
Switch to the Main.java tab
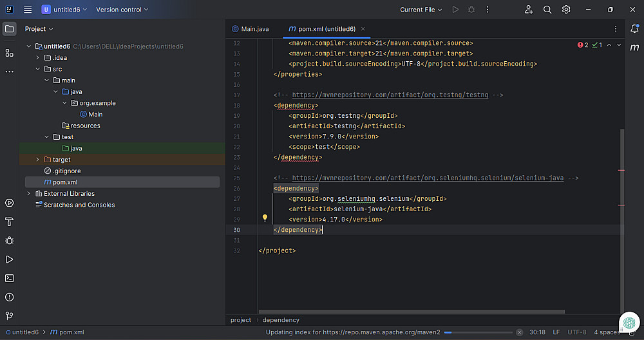[250, 29]
